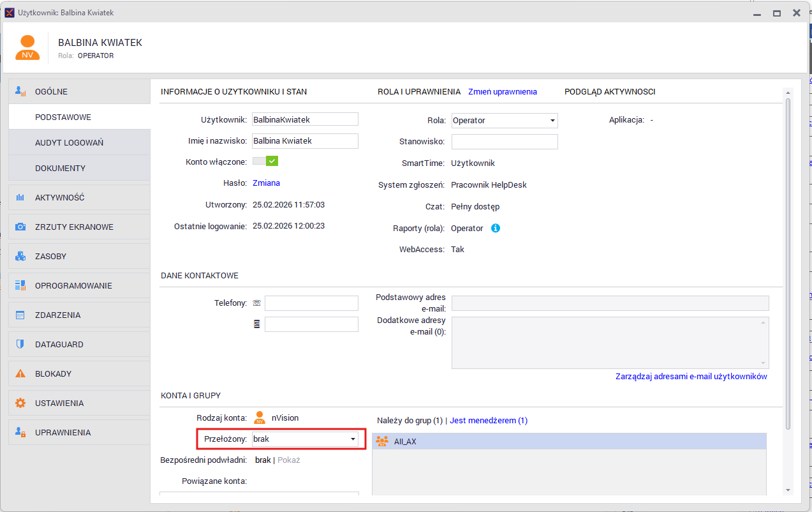
Task: Click the Zmień uprawnienia link
Action: 503,92
